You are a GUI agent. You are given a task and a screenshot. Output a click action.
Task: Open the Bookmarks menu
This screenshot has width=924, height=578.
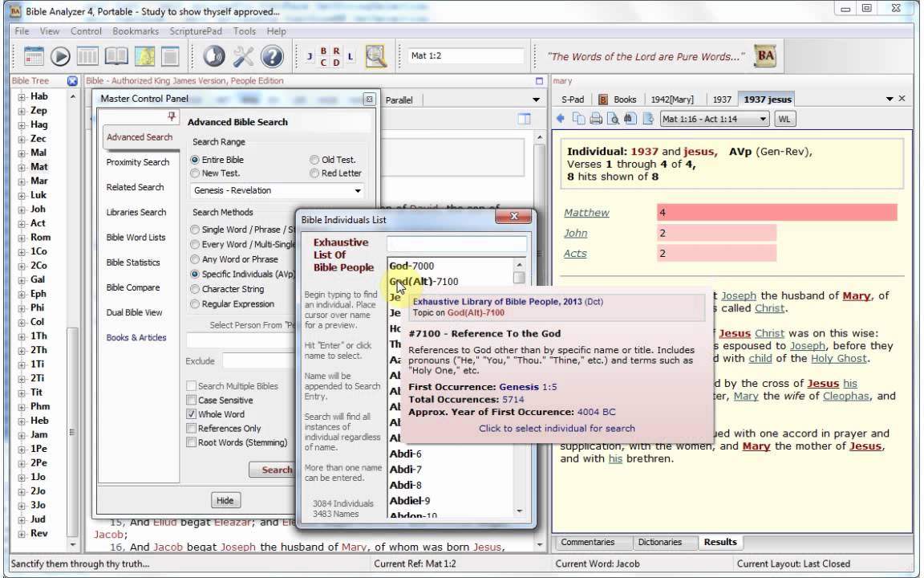point(136,31)
